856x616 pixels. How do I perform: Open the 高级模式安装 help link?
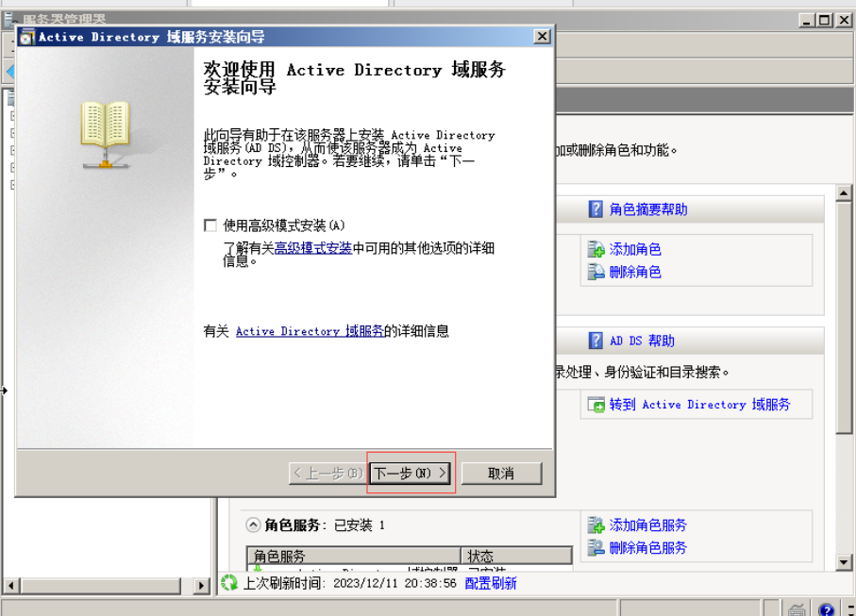tap(312, 249)
